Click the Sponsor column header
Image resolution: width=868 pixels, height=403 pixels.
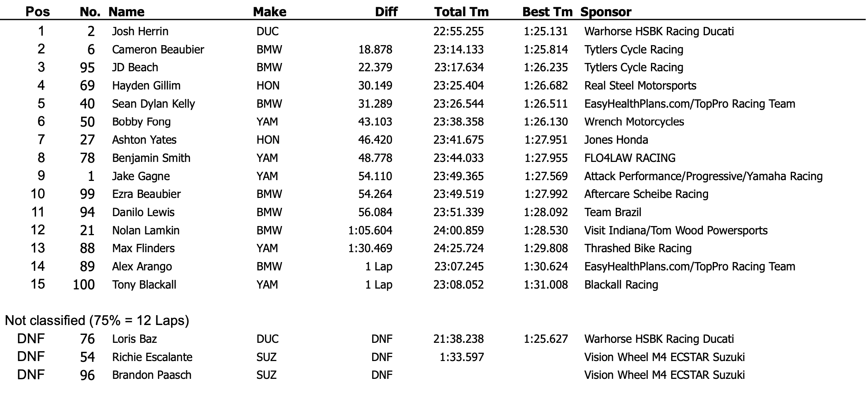pos(605,11)
